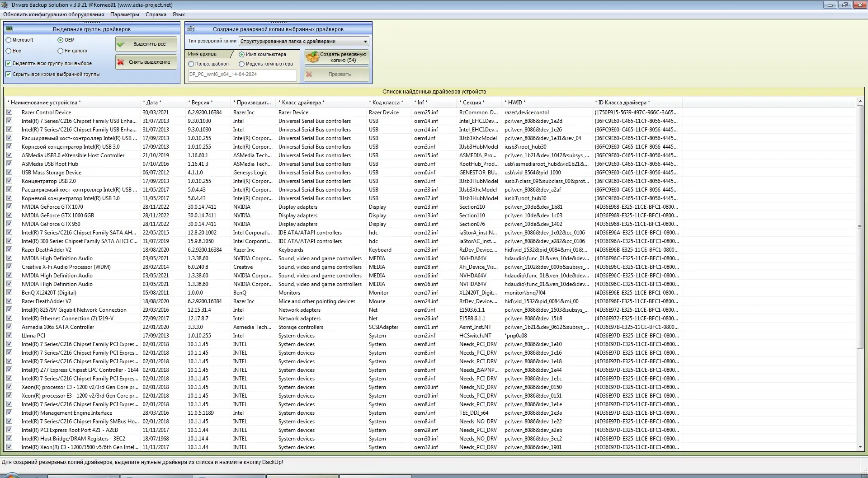Sort by the 'Код класса' column header
Viewport: 868px width, 478px height.
point(389,103)
